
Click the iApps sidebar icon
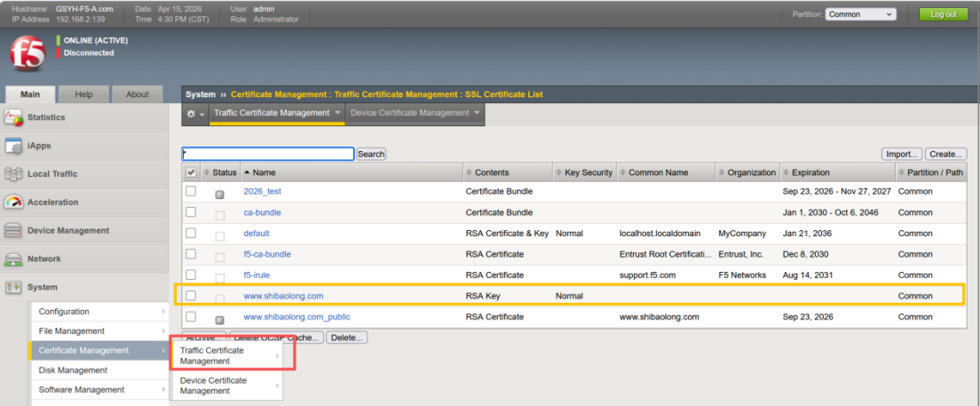pos(13,146)
